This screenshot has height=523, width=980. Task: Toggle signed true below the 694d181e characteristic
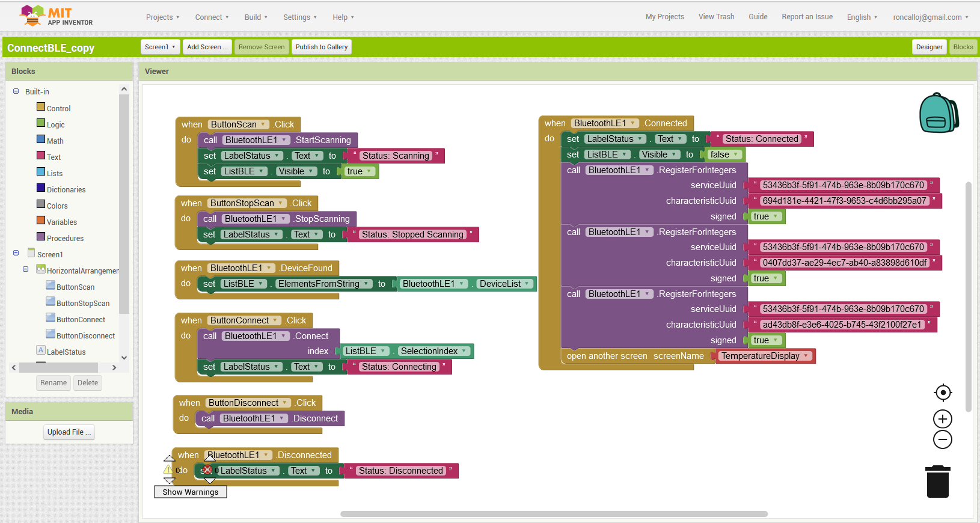click(766, 216)
